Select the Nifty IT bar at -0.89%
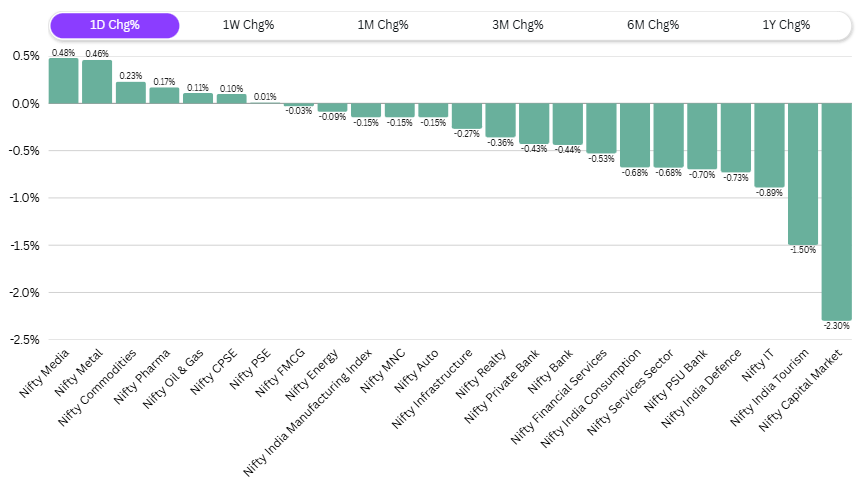The width and height of the screenshot is (863, 487). click(769, 145)
